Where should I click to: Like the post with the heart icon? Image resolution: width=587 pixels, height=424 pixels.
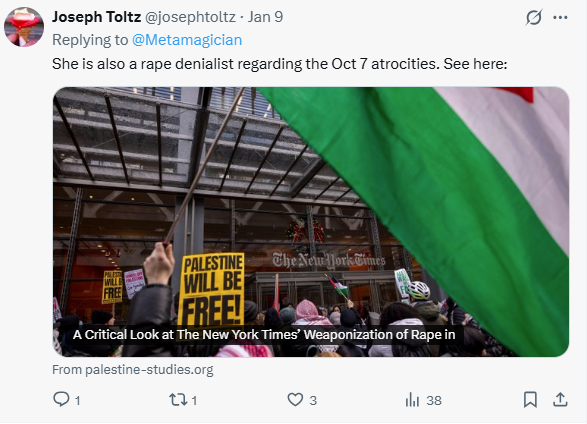tap(295, 399)
